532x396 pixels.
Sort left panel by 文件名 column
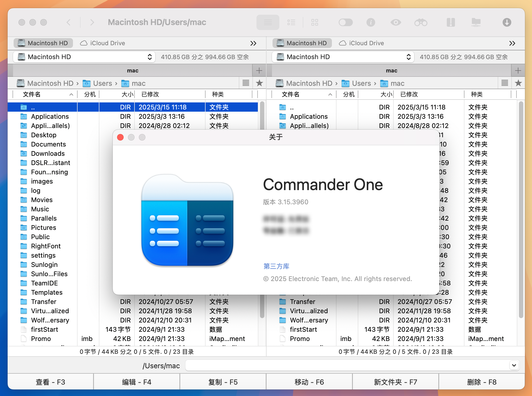pos(45,95)
